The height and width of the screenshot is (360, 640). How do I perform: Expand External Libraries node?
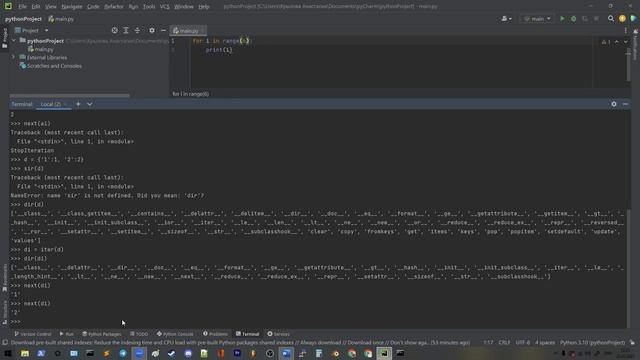point(13,58)
